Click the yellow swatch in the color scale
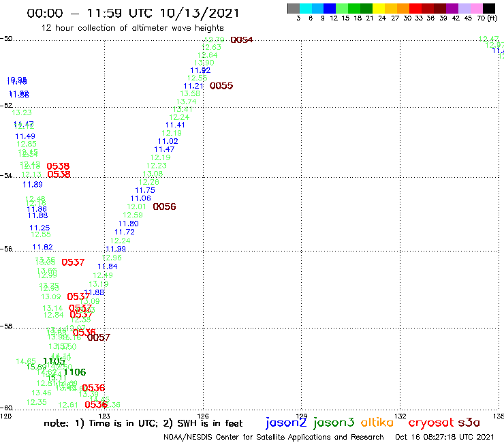 tap(379, 8)
